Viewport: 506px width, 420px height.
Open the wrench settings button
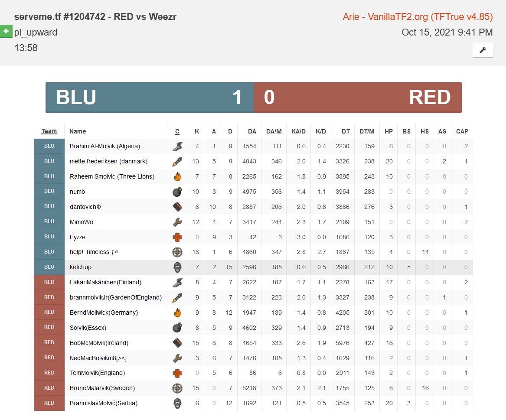pos(483,50)
